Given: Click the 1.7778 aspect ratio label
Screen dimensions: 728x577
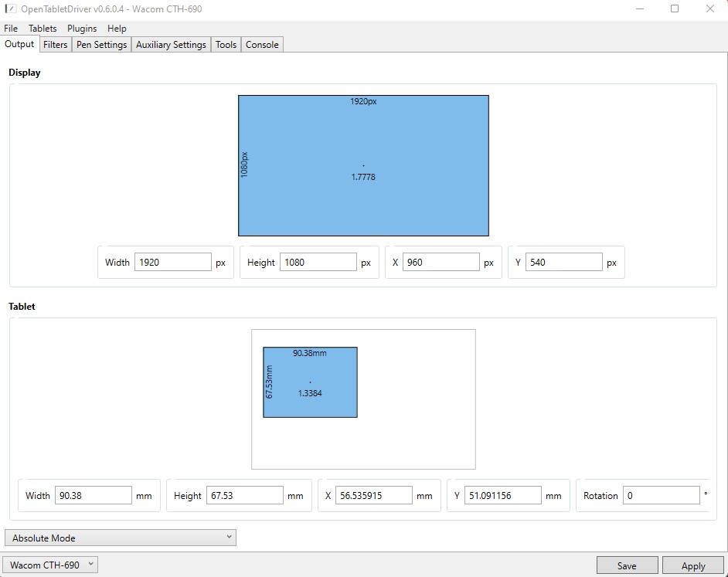Looking at the screenshot, I should tap(363, 177).
